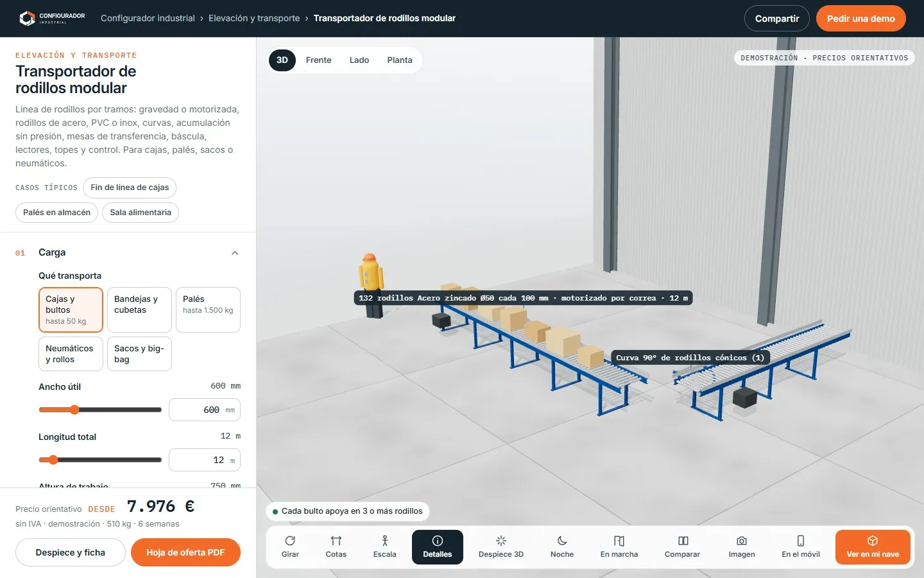This screenshot has width=924, height=578.
Task: Apply the Fin de línea de cajas preset
Action: coord(130,188)
